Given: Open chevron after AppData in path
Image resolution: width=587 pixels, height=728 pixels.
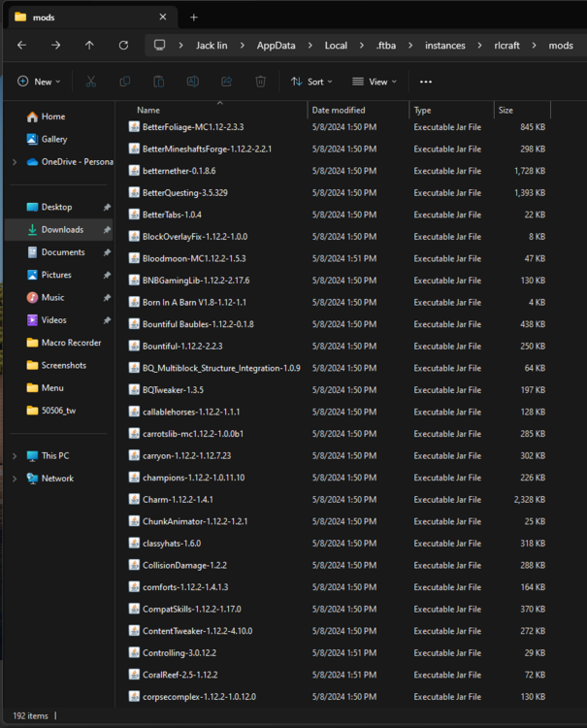Looking at the screenshot, I should pos(310,46).
